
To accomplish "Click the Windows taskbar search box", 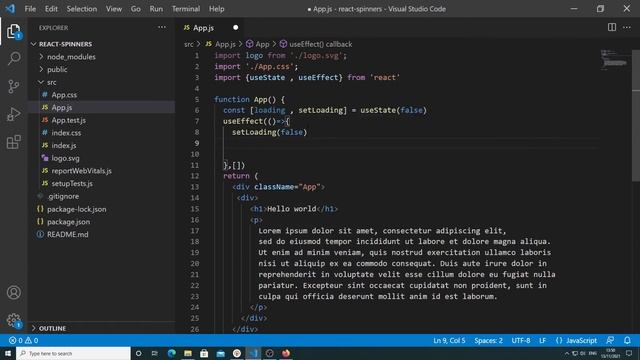I will pos(73,353).
